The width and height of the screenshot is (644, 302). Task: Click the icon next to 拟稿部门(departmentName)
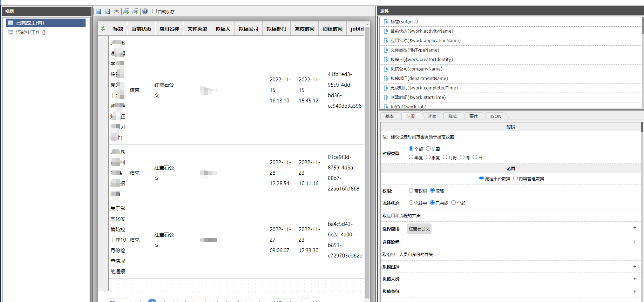386,79
